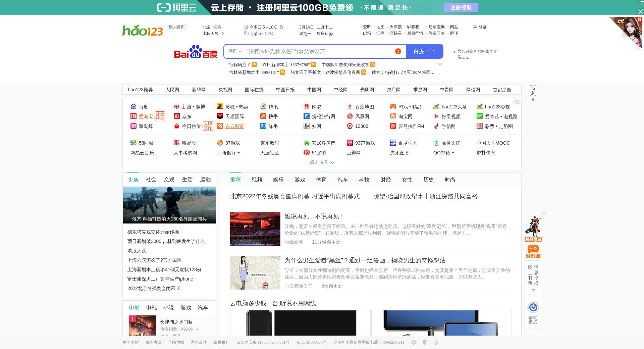This screenshot has width=644, height=349.
Task: Click the 辅助模式 accessibility icon
Action: [x=533, y=307]
